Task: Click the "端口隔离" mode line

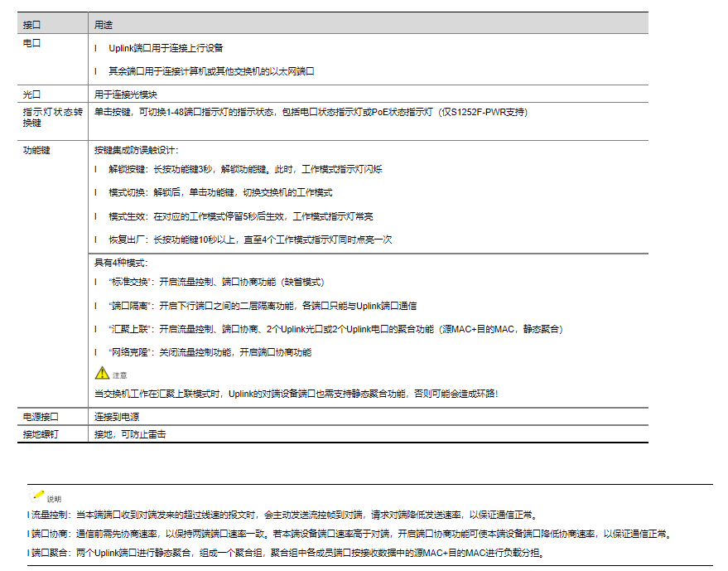Action: [x=263, y=306]
